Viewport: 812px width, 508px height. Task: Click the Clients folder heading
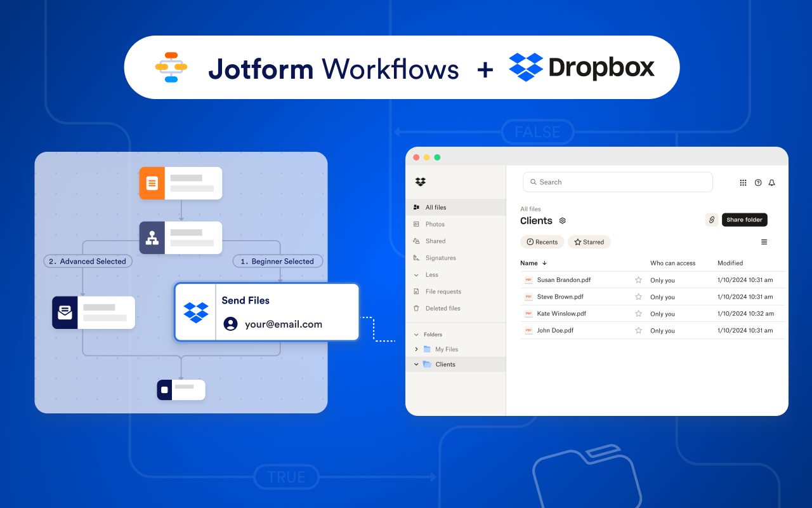[536, 220]
